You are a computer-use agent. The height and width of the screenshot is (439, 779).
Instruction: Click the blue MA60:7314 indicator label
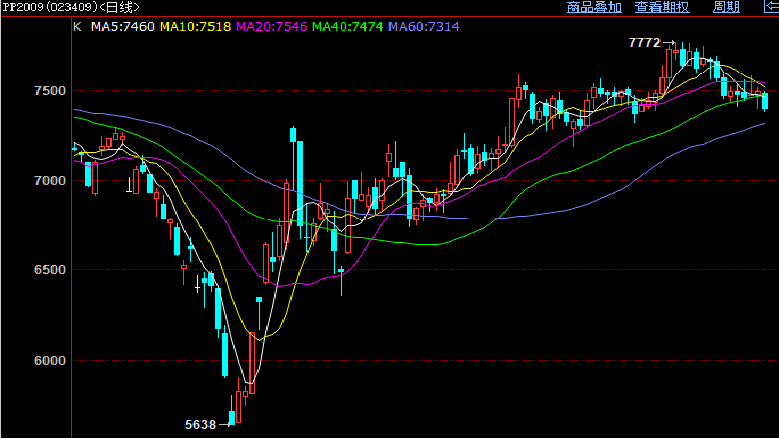(x=424, y=27)
